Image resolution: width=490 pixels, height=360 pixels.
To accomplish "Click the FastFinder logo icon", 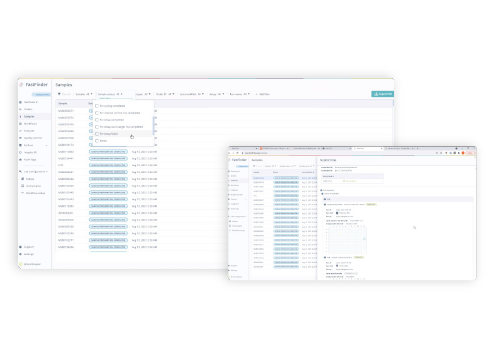I will (21, 85).
